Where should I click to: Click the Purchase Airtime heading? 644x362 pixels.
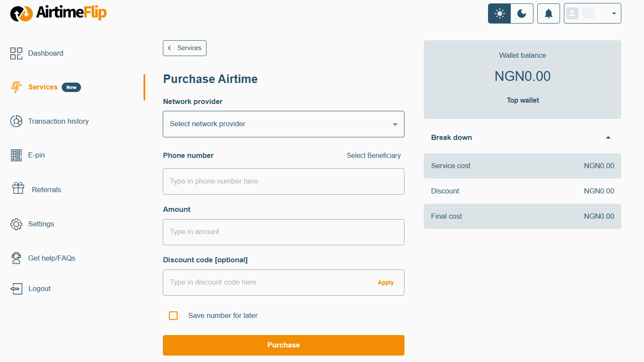tap(210, 79)
